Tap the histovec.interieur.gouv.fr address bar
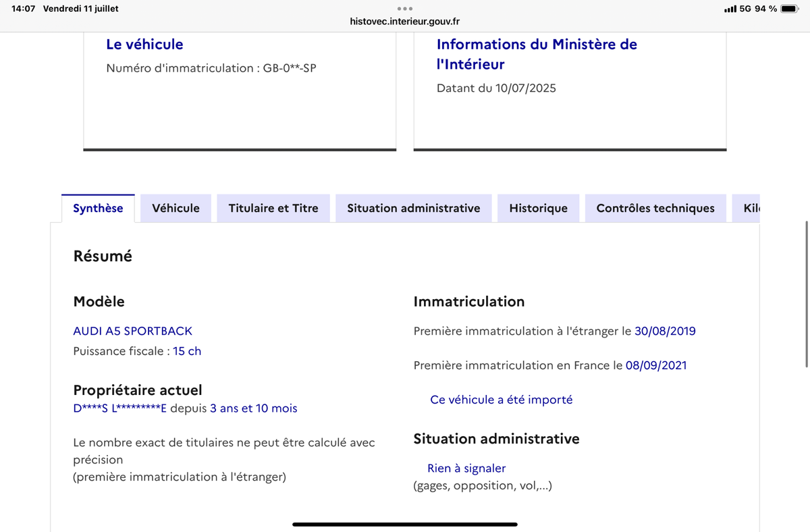Viewport: 810px width, 532px height. 405,21
